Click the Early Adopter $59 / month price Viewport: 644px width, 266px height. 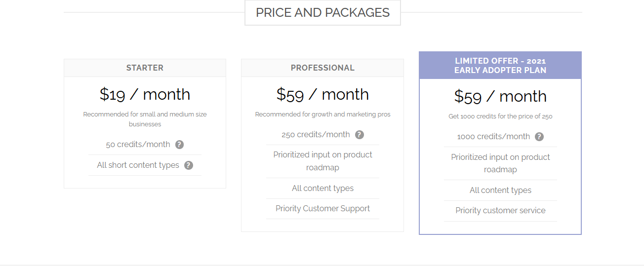tap(500, 96)
